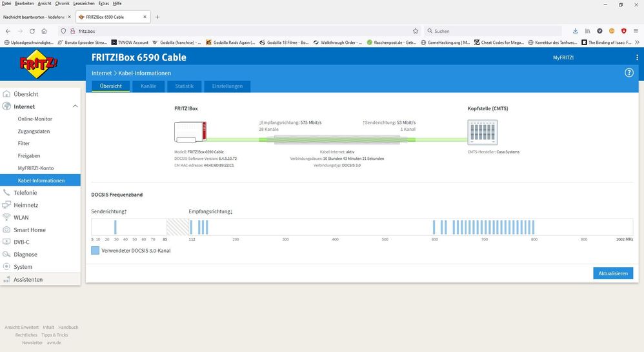Click the Verwendeter DOCSIS 3.0-Kanal color swatch
Viewport: 644px width, 352px height.
[95, 250]
